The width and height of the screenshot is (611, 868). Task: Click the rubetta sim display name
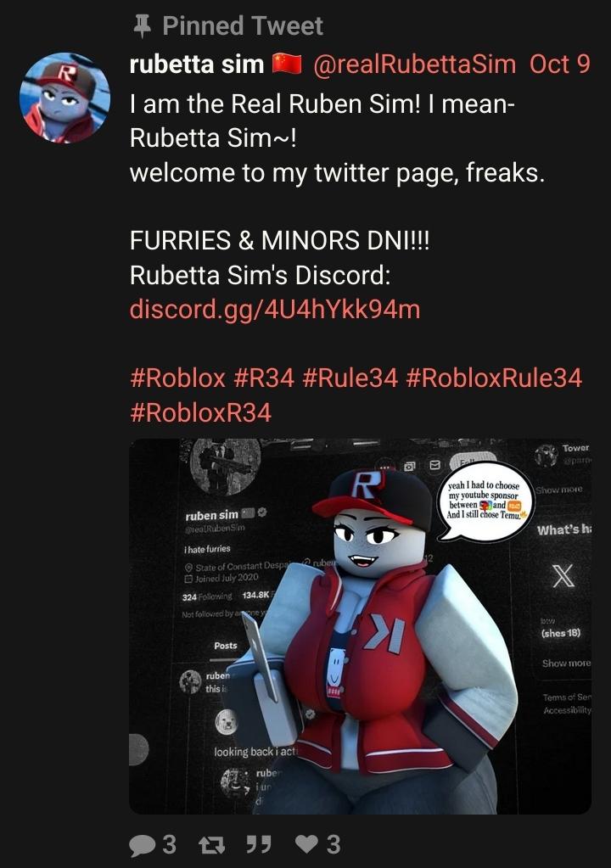(197, 64)
